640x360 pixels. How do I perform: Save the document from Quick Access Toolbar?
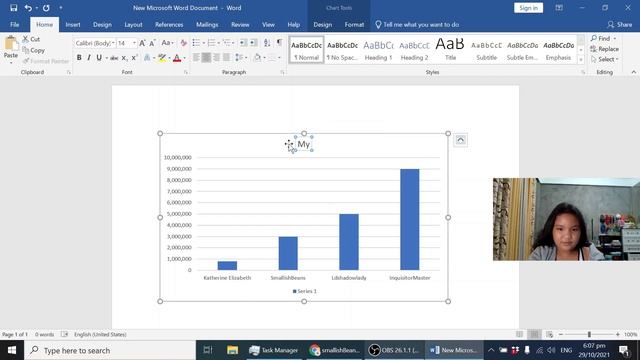point(13,8)
